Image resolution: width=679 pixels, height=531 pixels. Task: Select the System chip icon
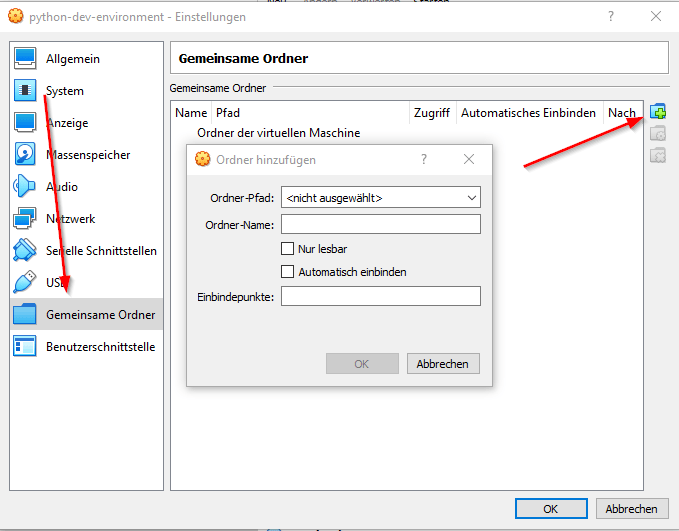25,90
